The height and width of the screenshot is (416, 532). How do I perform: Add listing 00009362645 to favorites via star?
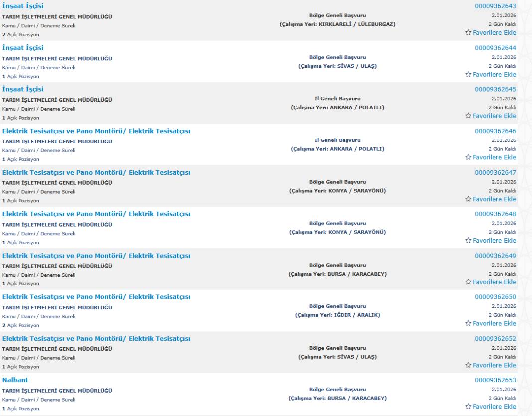[x=467, y=116]
